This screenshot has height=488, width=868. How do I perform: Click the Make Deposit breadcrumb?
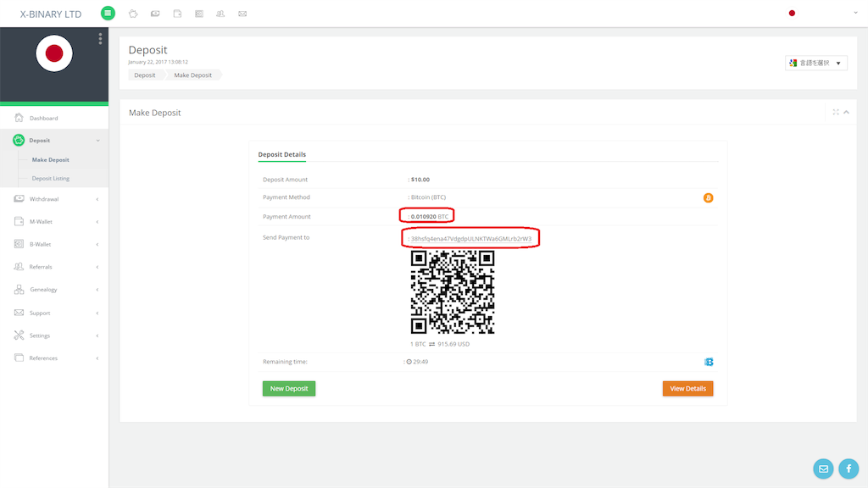pos(192,75)
